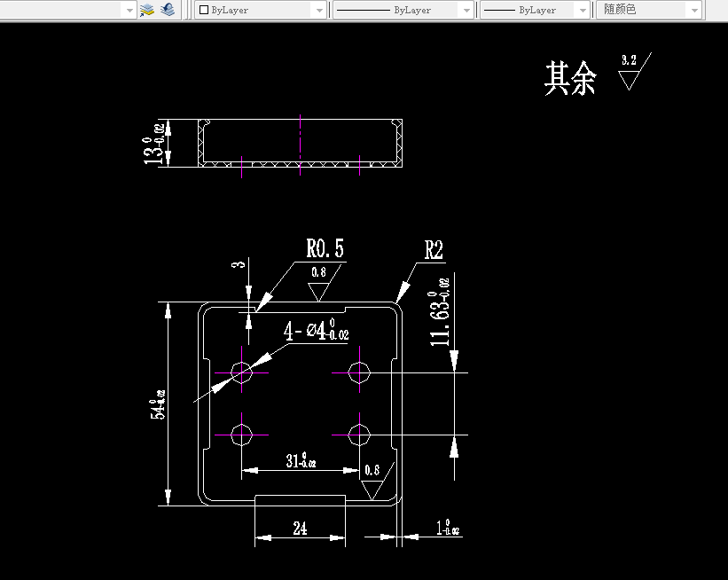Select the R0.5 radius leader label
Image resolution: width=728 pixels, height=580 pixels.
(326, 248)
